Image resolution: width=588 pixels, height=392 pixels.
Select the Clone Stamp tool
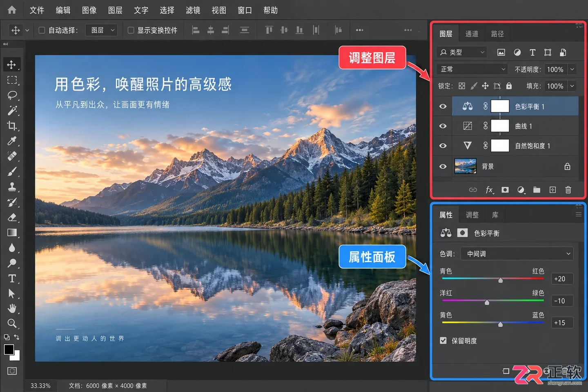click(12, 187)
